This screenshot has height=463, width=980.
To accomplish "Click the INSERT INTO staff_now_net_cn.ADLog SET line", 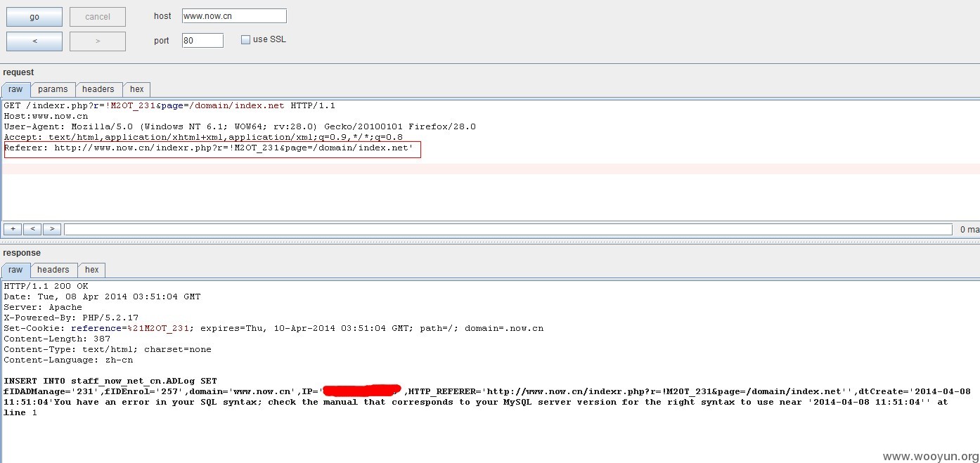I will tap(110, 381).
